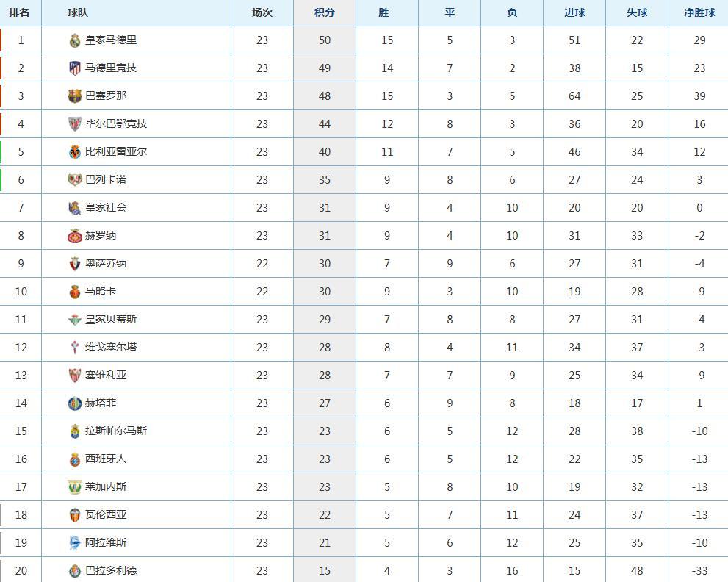
Task: Click the Real Sociedad crest icon
Action: (74, 208)
